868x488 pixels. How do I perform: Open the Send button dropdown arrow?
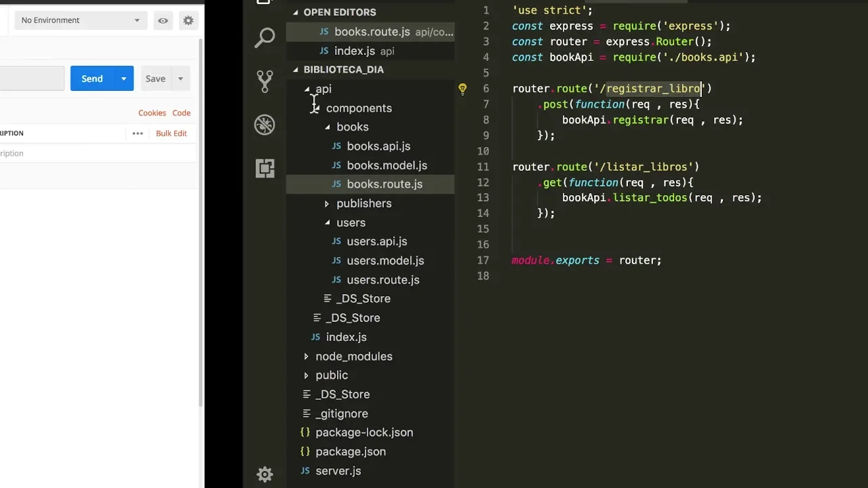(123, 79)
